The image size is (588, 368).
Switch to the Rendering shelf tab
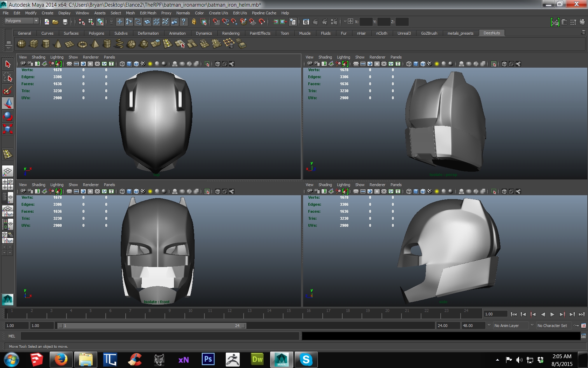coord(231,33)
